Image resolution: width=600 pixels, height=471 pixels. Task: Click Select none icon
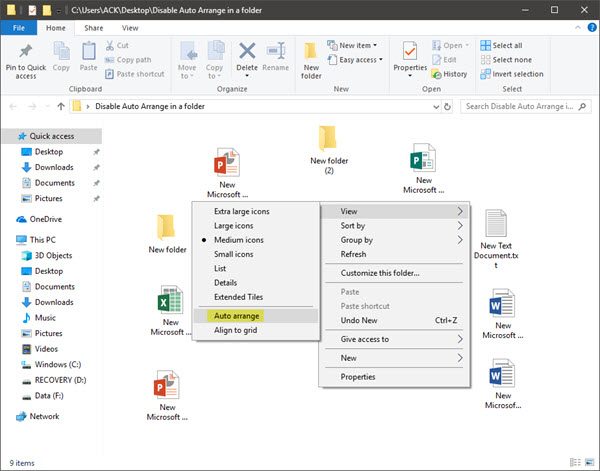click(x=486, y=60)
